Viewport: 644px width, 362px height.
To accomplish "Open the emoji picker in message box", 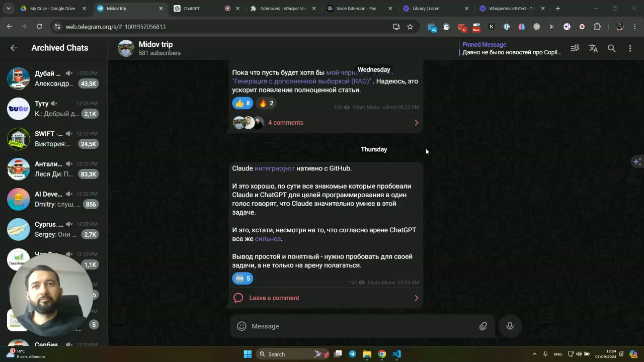I will (242, 326).
